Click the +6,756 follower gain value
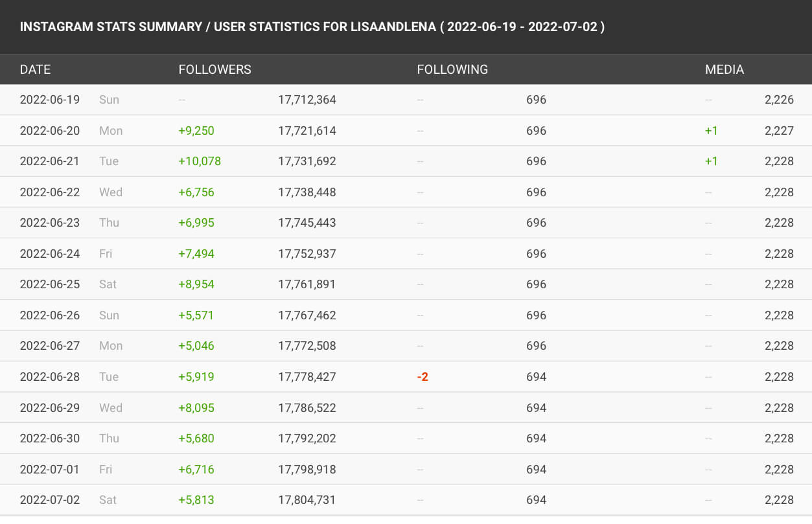Image resolution: width=812 pixels, height=524 pixels. 196,192
